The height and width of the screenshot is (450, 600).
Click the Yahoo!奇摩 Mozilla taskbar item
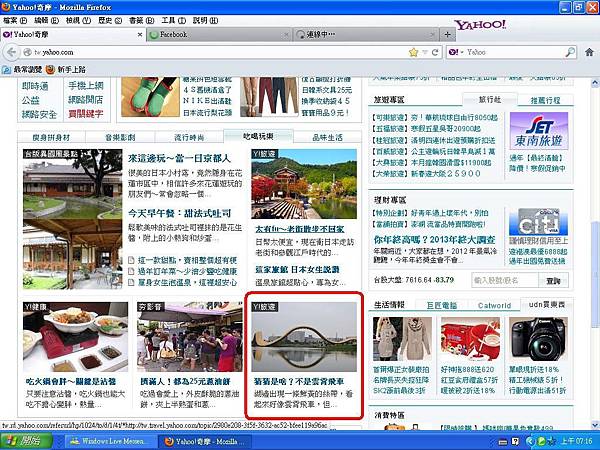[205, 441]
